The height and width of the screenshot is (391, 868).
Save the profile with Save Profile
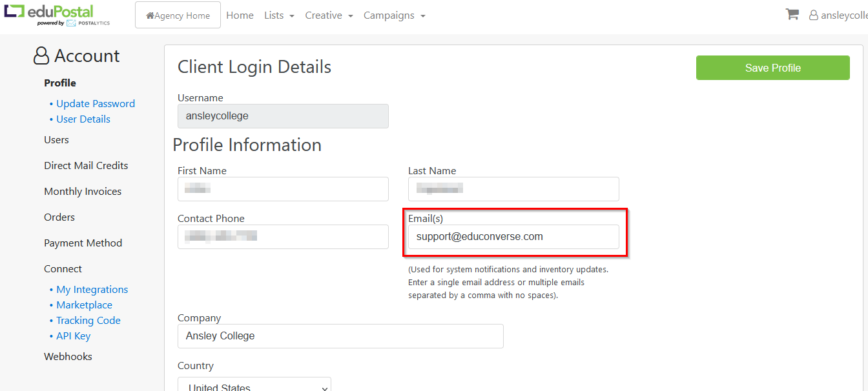coord(772,68)
